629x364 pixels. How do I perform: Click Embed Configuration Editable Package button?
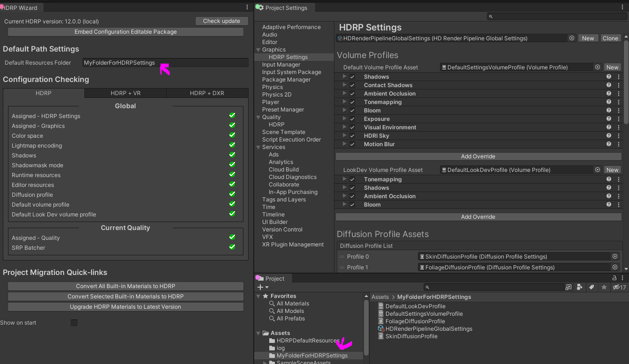click(x=126, y=32)
